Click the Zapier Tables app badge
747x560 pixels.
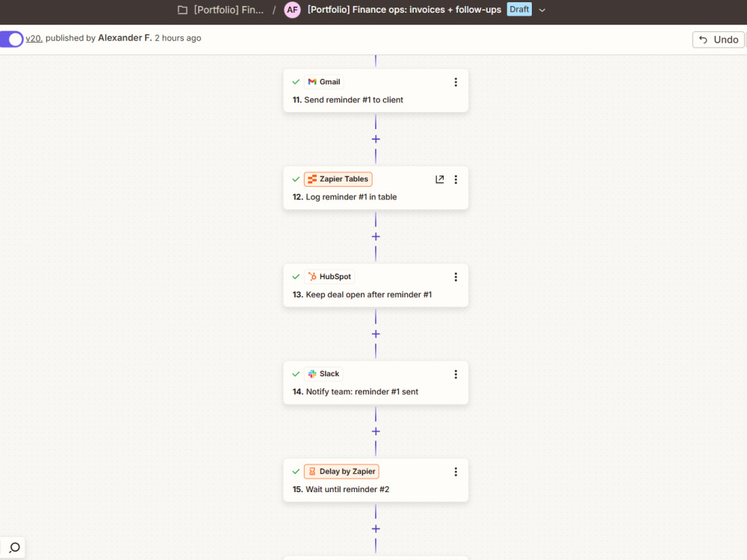point(338,179)
